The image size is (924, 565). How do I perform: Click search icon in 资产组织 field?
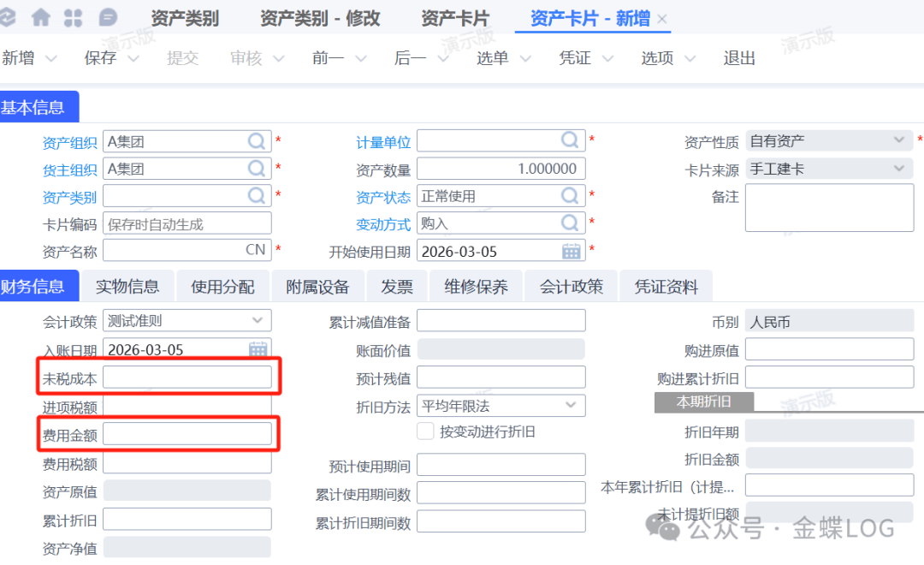(x=257, y=141)
